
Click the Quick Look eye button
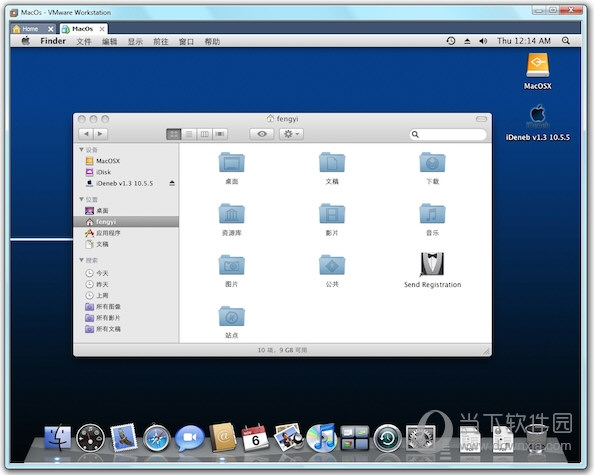point(262,134)
